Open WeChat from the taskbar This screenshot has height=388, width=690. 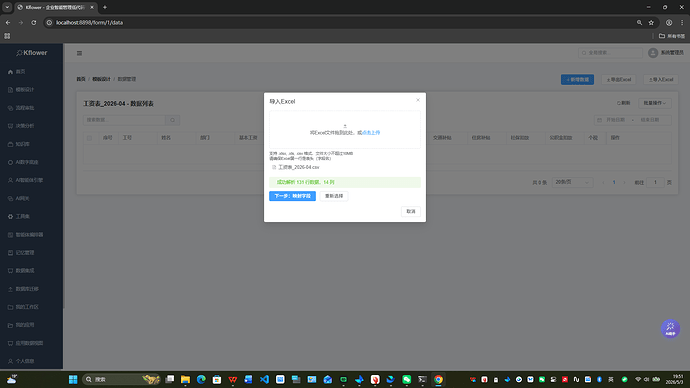click(x=406, y=379)
